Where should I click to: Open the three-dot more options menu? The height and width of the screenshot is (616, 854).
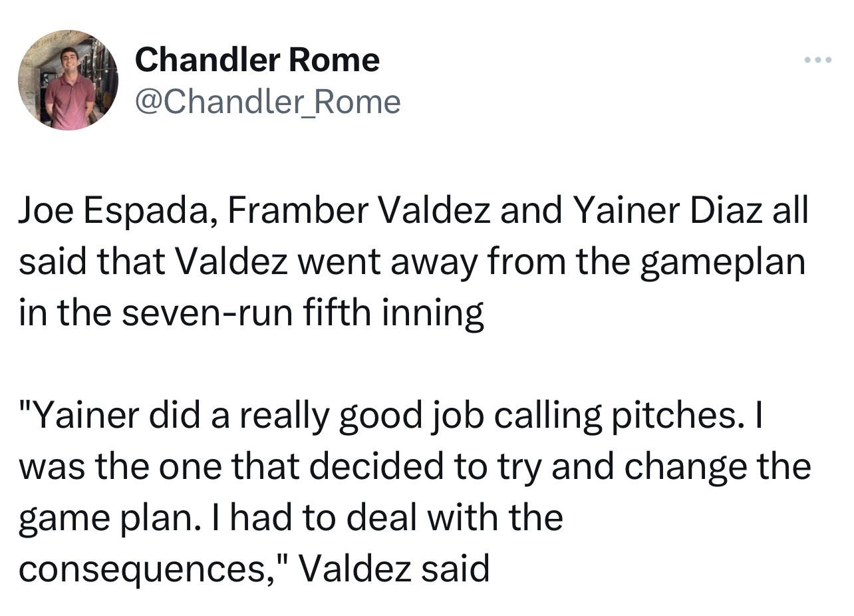817,61
